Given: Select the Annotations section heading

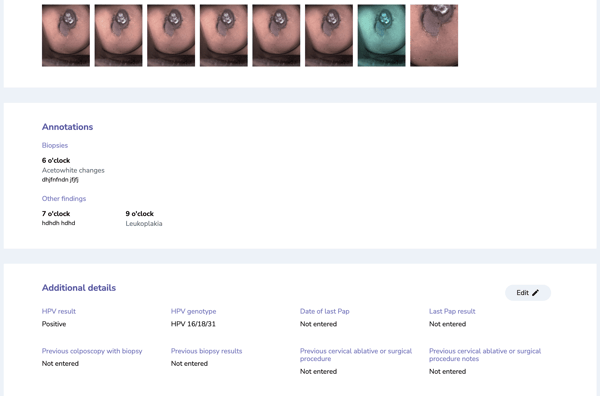Looking at the screenshot, I should pos(67,127).
